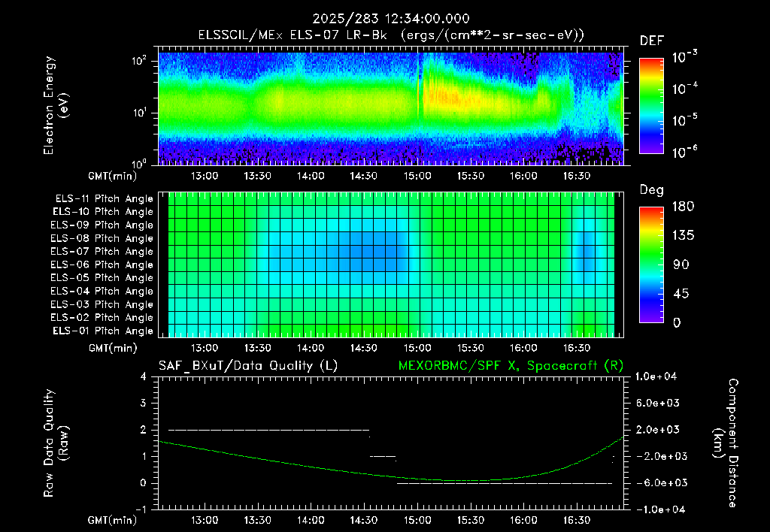Click the 10¹ tick on energy axis
Image resolution: width=770 pixels, height=532 pixels.
tap(139, 113)
